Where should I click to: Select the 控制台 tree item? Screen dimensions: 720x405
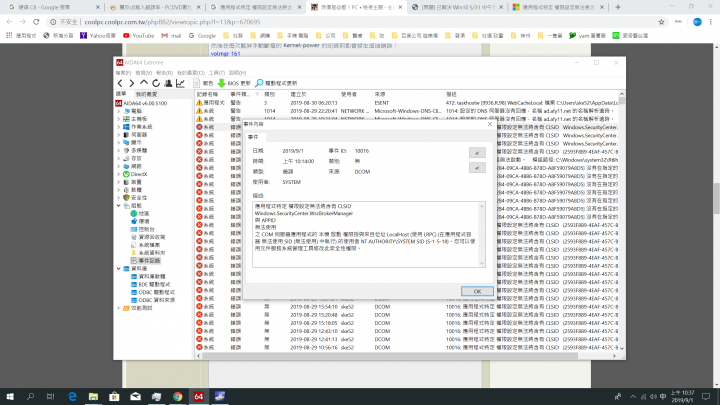(143, 229)
